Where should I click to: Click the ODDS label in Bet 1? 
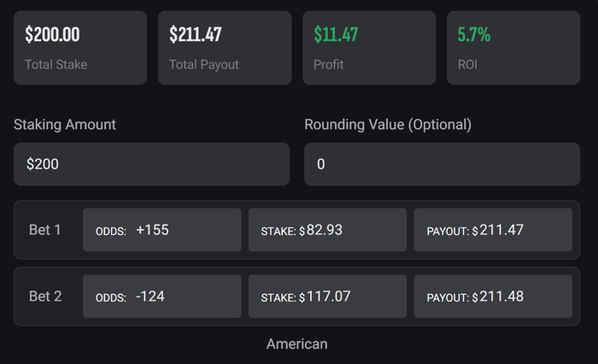pyautogui.click(x=111, y=231)
